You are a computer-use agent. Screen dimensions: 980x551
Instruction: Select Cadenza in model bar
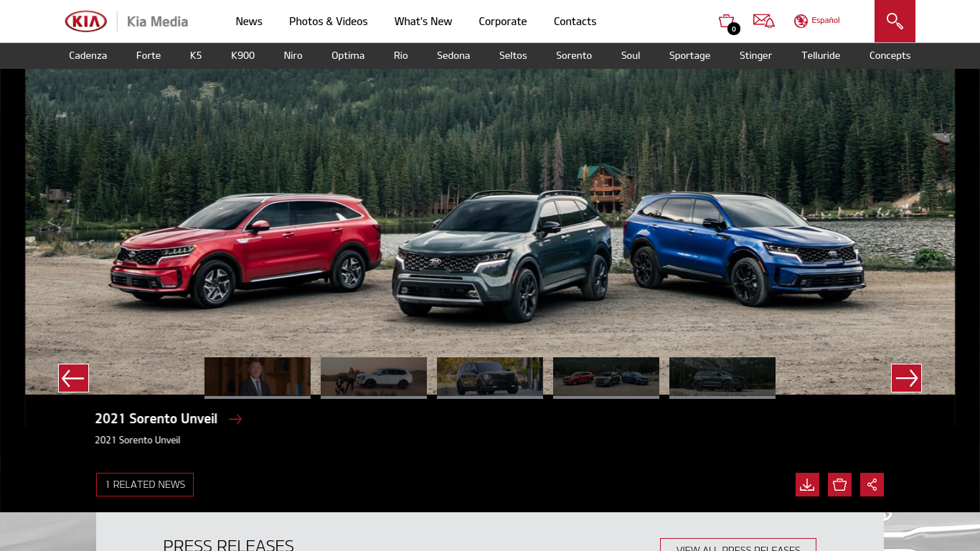[x=88, y=55]
